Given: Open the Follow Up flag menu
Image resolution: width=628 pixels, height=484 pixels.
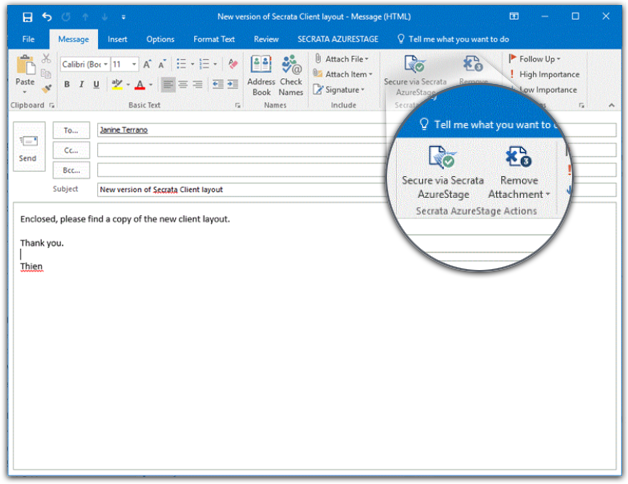Looking at the screenshot, I should coord(534,59).
